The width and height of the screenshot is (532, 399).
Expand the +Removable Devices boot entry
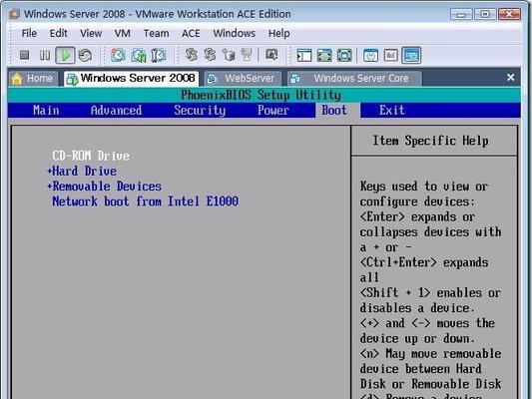click(104, 187)
